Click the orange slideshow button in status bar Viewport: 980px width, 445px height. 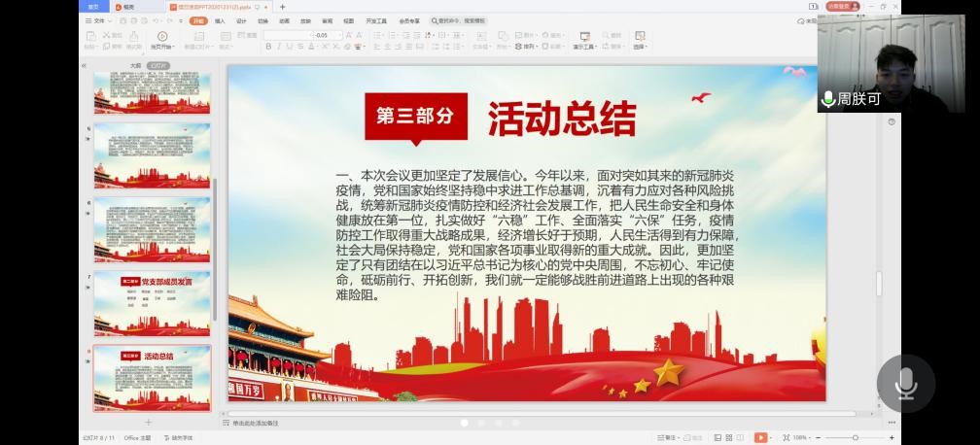coord(760,438)
